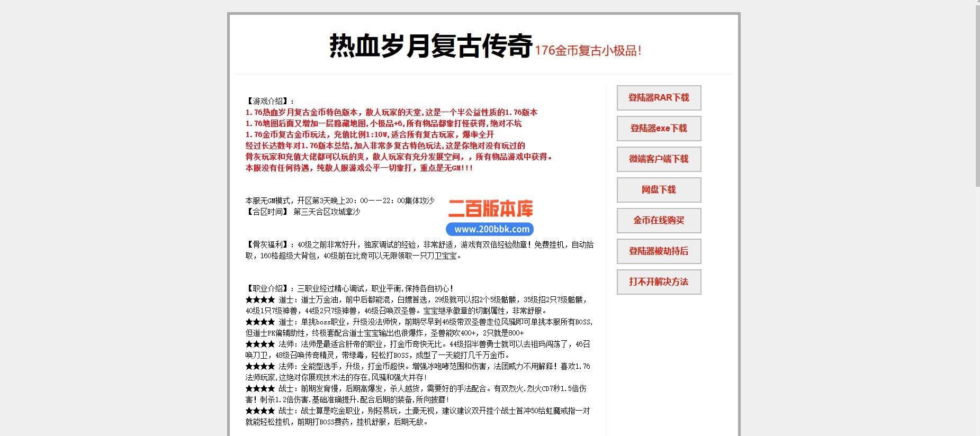Open the 打不开解决方法 troubleshooting button

[659, 282]
